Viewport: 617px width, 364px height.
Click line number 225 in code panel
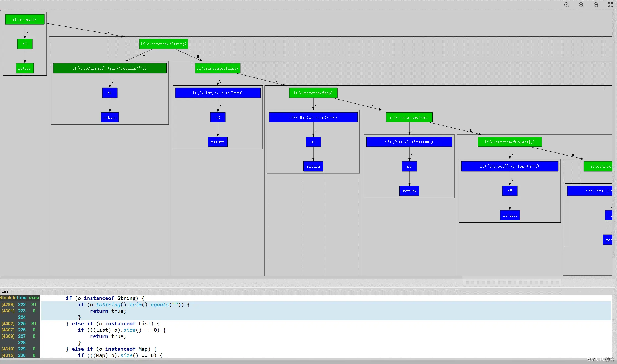(22, 323)
